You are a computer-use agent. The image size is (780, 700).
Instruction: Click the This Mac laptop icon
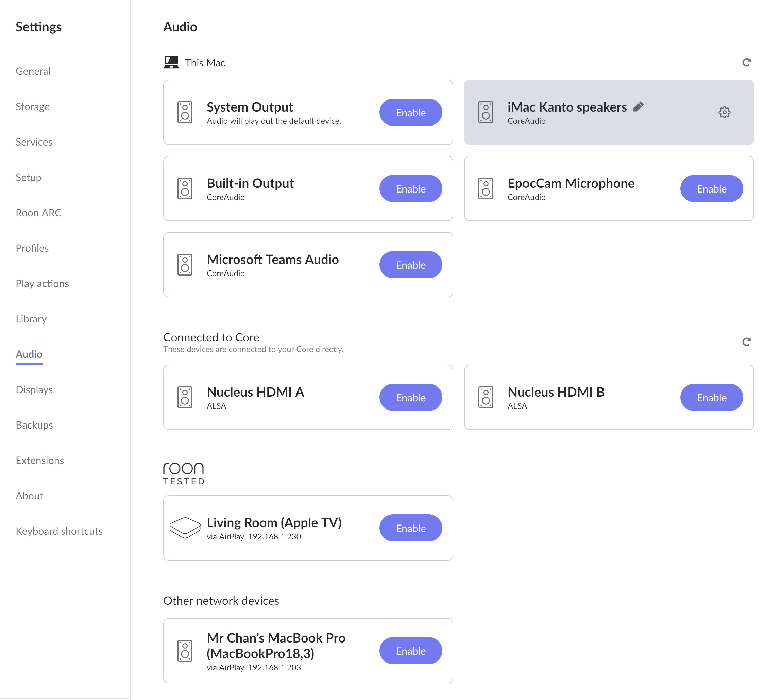(x=171, y=62)
